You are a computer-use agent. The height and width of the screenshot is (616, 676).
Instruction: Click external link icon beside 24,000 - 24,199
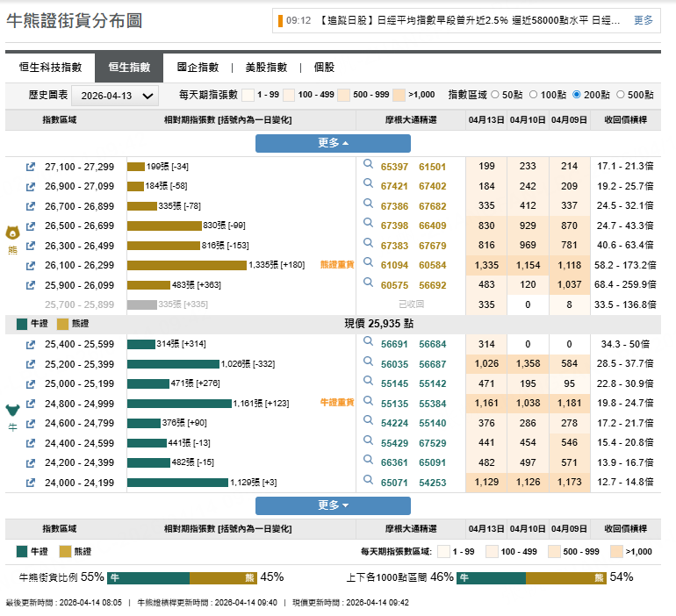coord(31,483)
